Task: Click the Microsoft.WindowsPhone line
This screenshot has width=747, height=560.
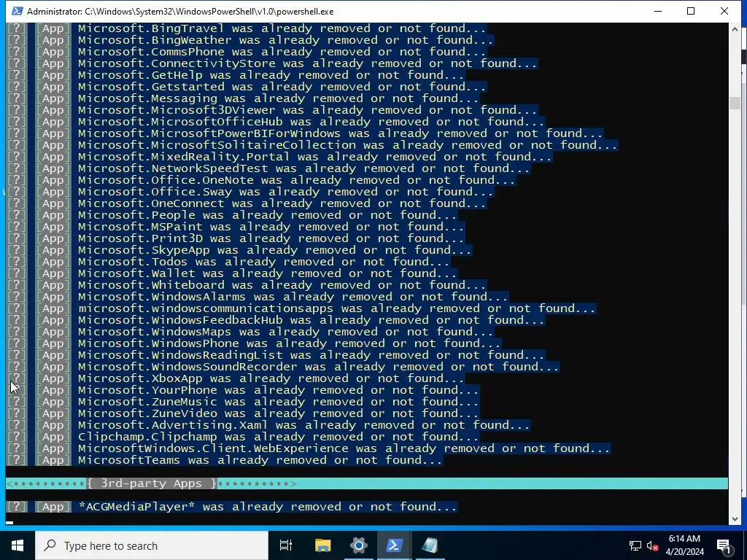Action: [255, 343]
